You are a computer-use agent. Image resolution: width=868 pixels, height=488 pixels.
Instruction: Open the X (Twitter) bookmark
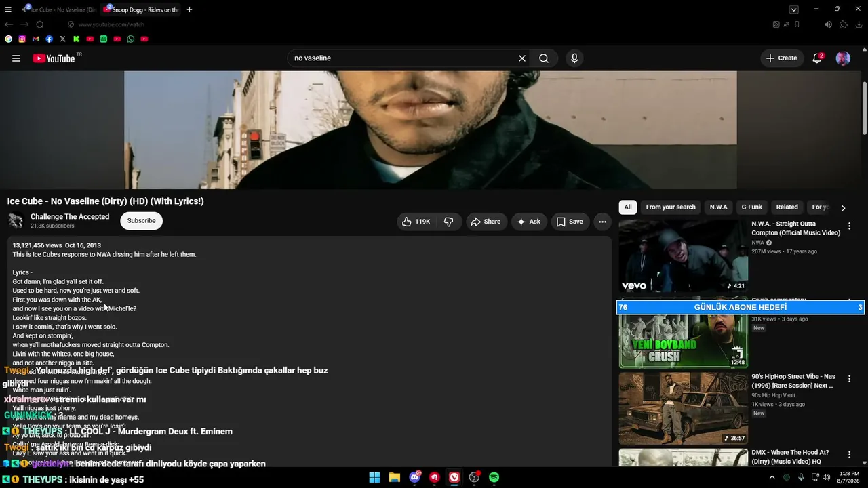tap(63, 39)
